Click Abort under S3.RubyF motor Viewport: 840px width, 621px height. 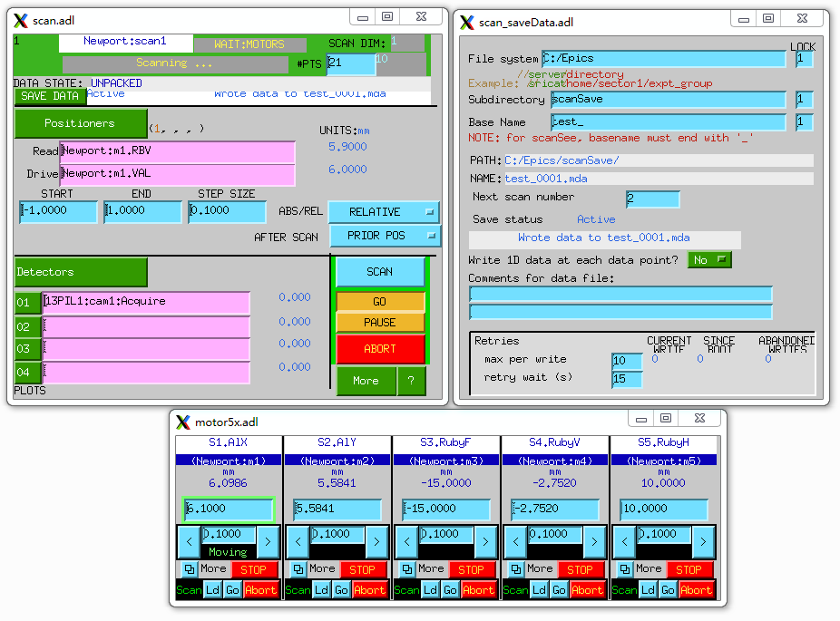pos(478,590)
